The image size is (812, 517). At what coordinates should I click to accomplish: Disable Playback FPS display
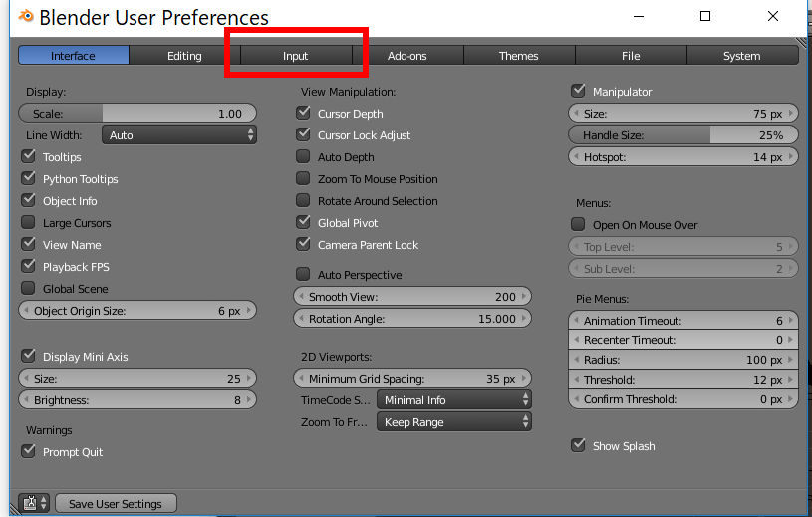28,267
